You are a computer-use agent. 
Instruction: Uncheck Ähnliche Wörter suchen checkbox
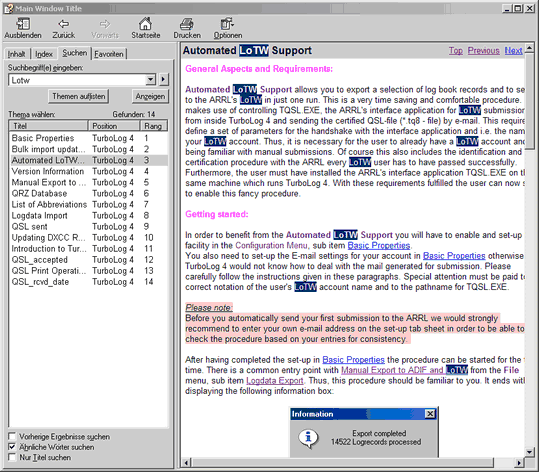point(12,447)
